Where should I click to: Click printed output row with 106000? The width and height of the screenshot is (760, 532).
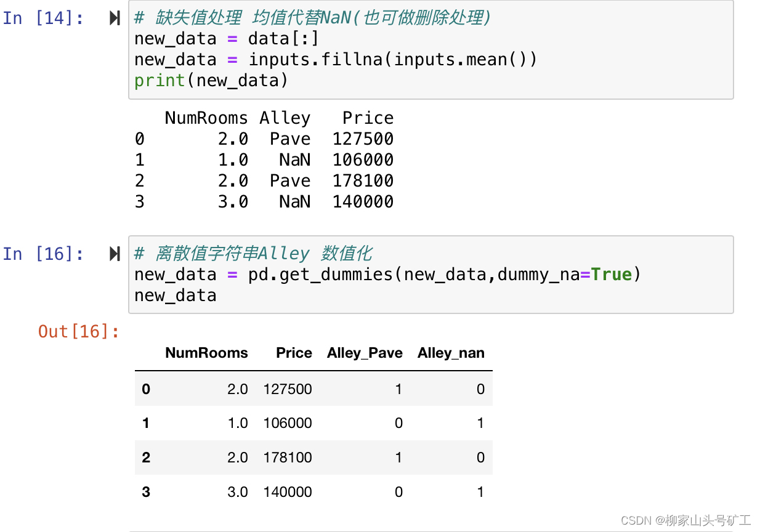[264, 160]
